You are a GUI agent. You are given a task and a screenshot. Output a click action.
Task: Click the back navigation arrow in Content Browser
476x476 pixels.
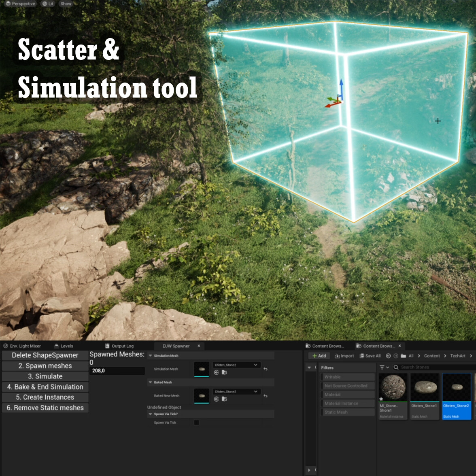pyautogui.click(x=389, y=356)
